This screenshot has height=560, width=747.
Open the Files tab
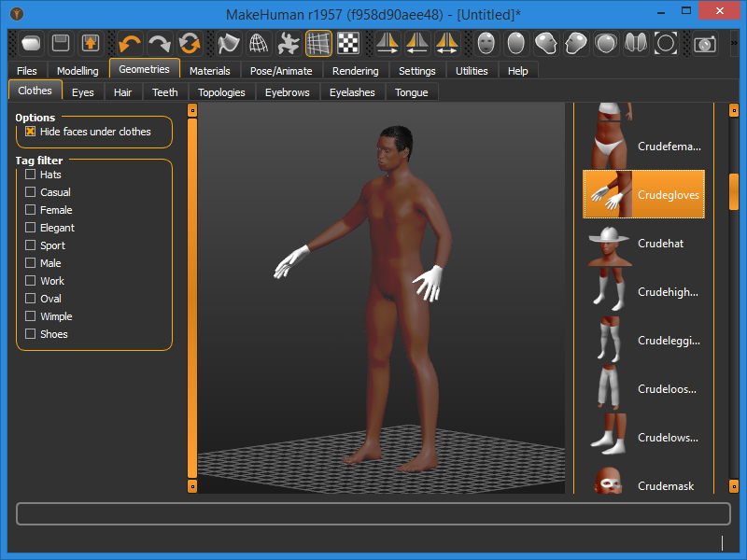coord(27,71)
